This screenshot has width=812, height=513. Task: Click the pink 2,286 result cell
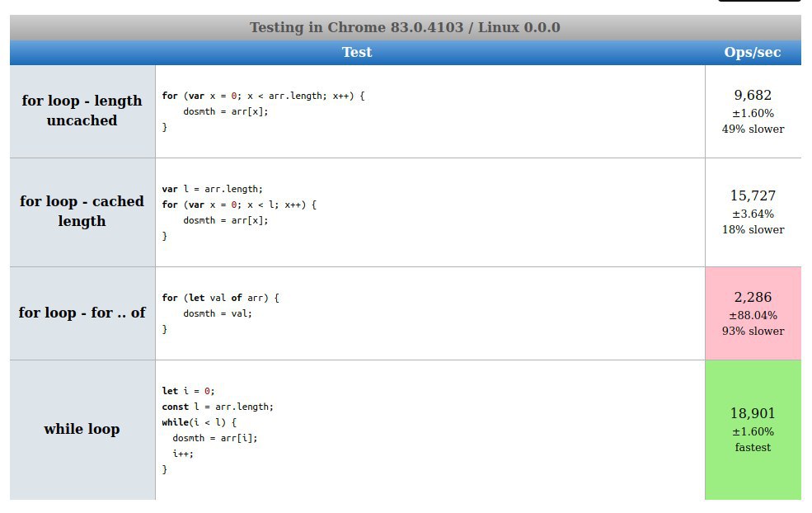(753, 313)
